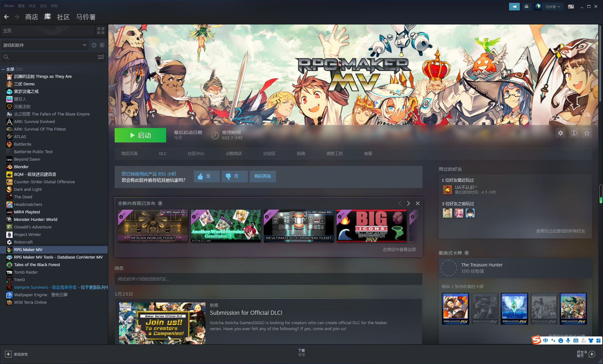The width and height of the screenshot is (603, 364).
Task: Open friend UA不认识 avatar
Action: coord(447,190)
